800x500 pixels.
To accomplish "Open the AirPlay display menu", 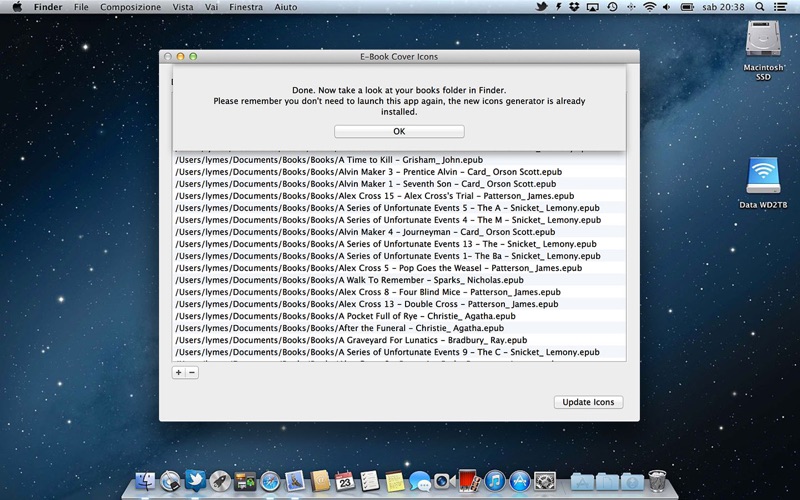I will tap(592, 7).
